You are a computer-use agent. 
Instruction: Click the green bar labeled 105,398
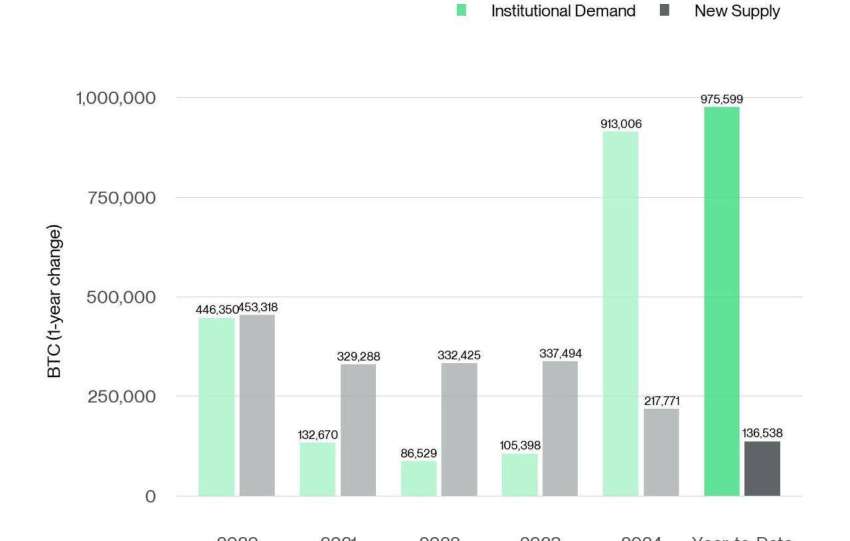pos(519,474)
